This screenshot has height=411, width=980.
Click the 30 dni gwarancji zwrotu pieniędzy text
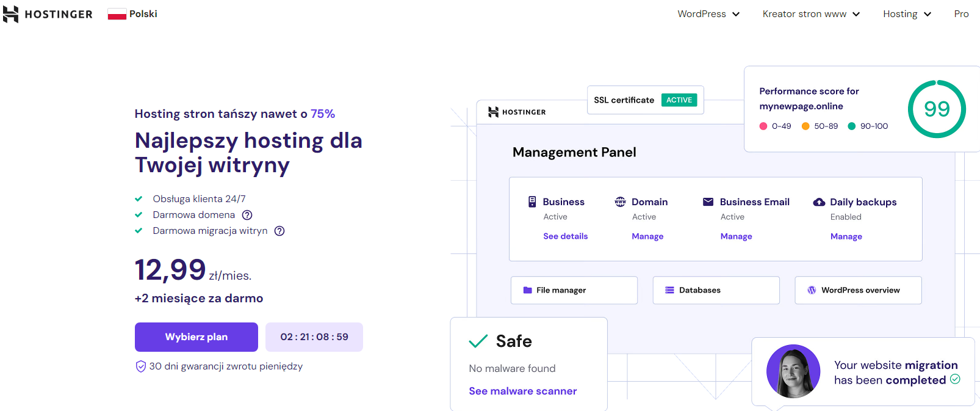pyautogui.click(x=226, y=366)
